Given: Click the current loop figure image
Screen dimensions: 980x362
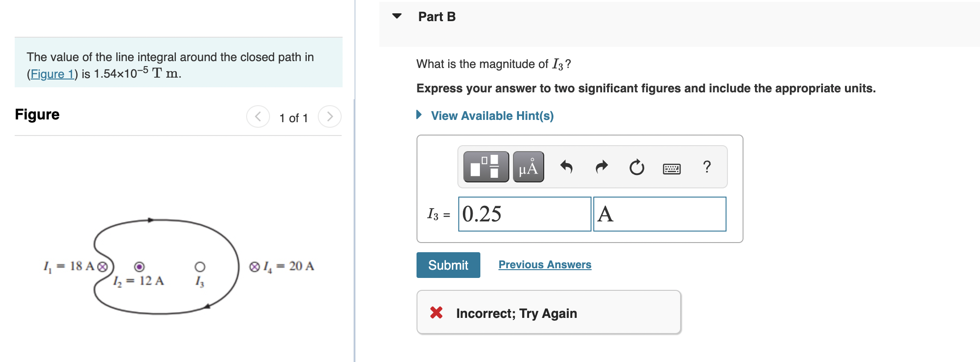Looking at the screenshot, I should (x=178, y=266).
